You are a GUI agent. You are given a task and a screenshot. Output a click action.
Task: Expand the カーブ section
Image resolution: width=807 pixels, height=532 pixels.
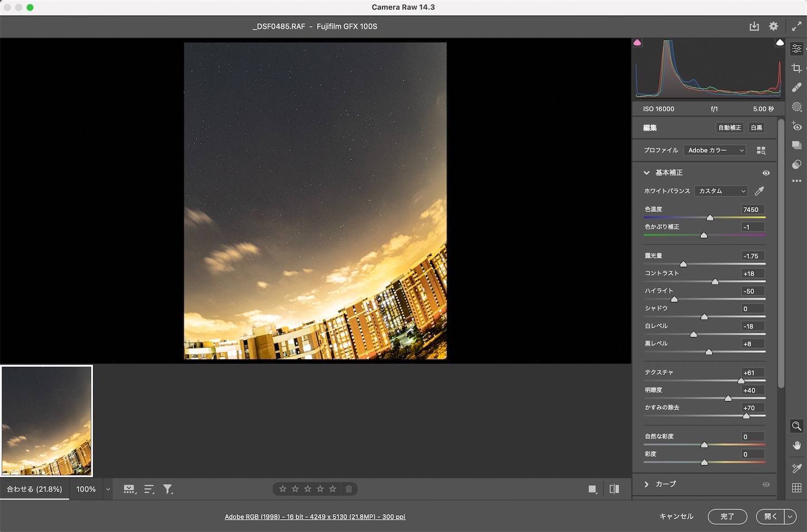point(646,484)
